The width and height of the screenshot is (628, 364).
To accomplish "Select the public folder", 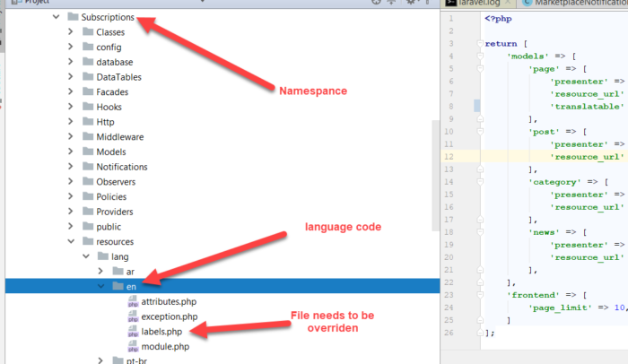I will 109,227.
